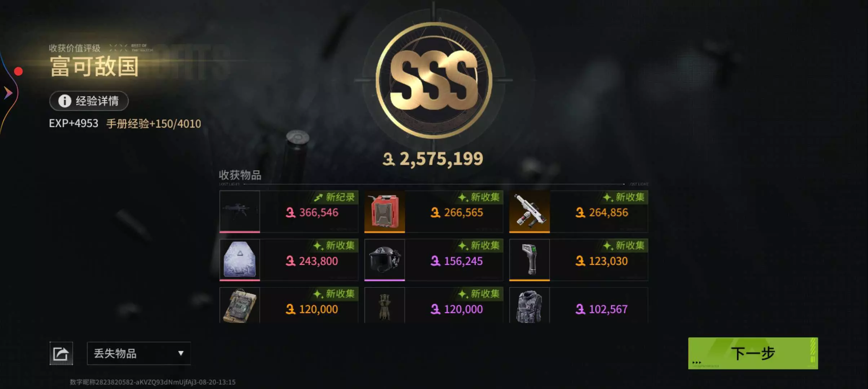868x389 pixels.
Task: Click the 新纪录 badge on first item
Action: click(x=335, y=197)
